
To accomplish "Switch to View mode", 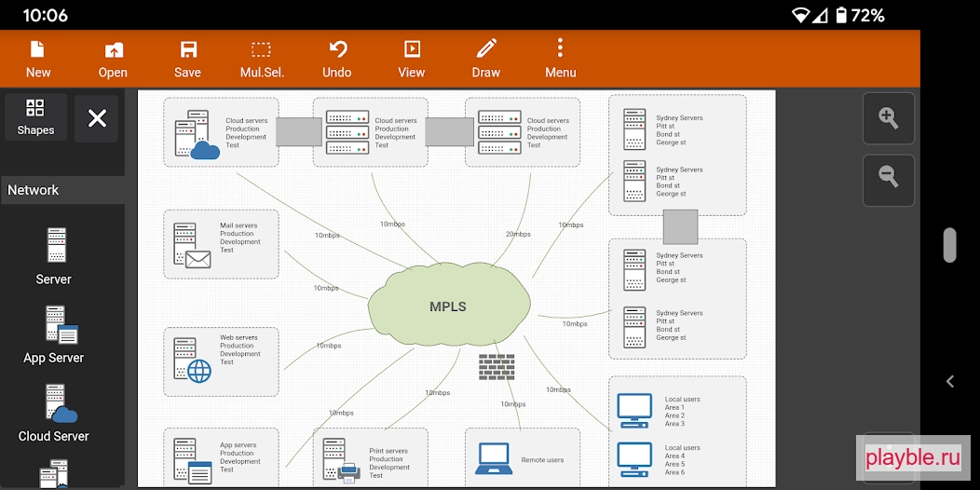I will pos(411,60).
